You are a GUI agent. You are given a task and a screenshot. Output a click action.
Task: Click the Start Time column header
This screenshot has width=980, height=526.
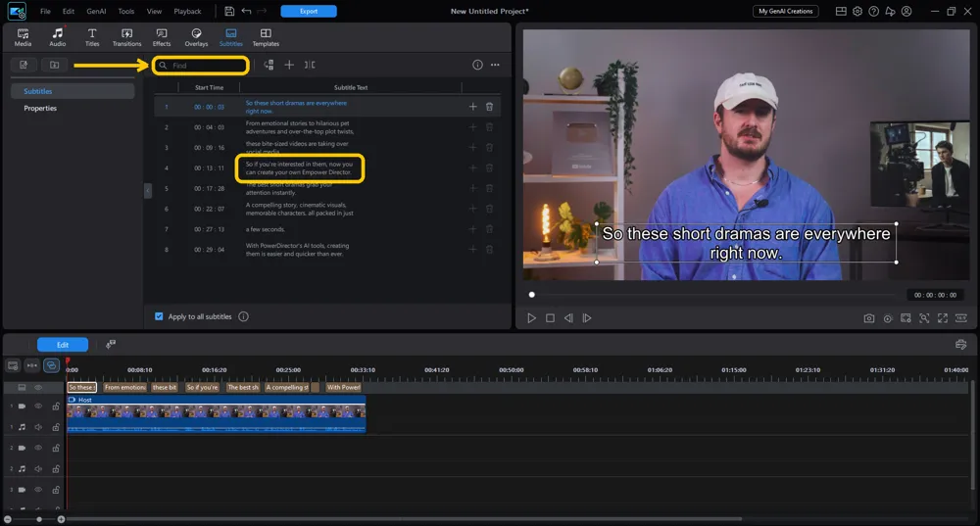pyautogui.click(x=209, y=87)
